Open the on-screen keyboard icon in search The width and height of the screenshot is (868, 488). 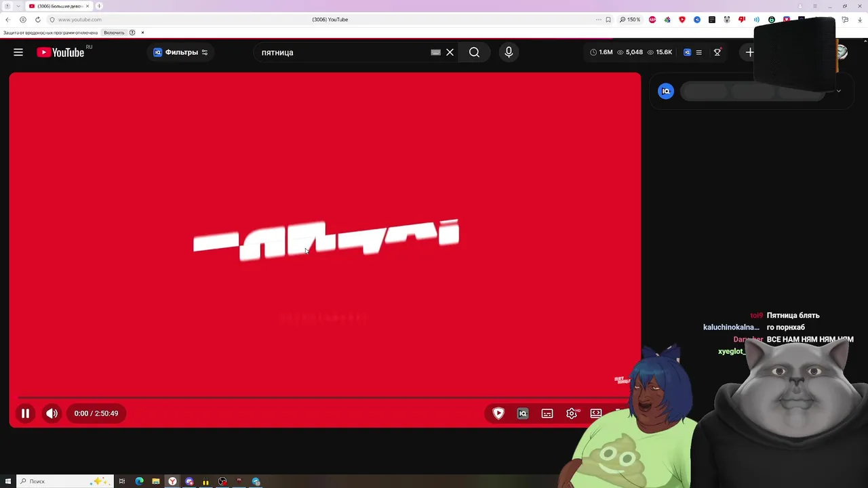pos(435,52)
